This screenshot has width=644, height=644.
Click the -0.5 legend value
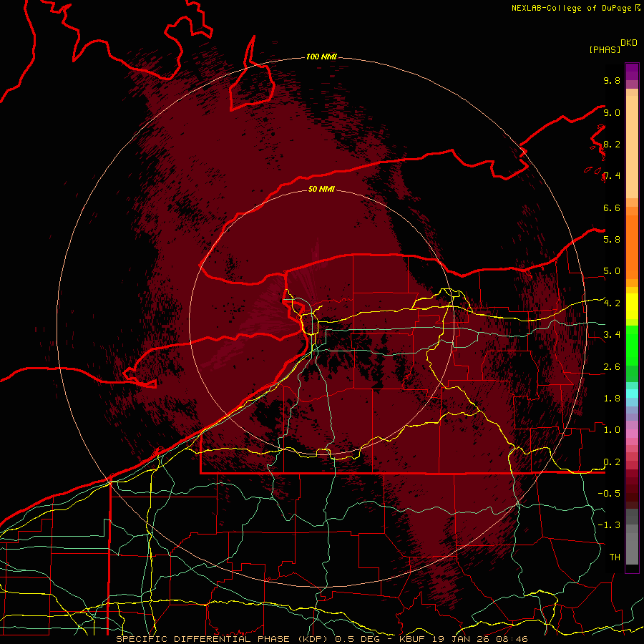pos(609,493)
